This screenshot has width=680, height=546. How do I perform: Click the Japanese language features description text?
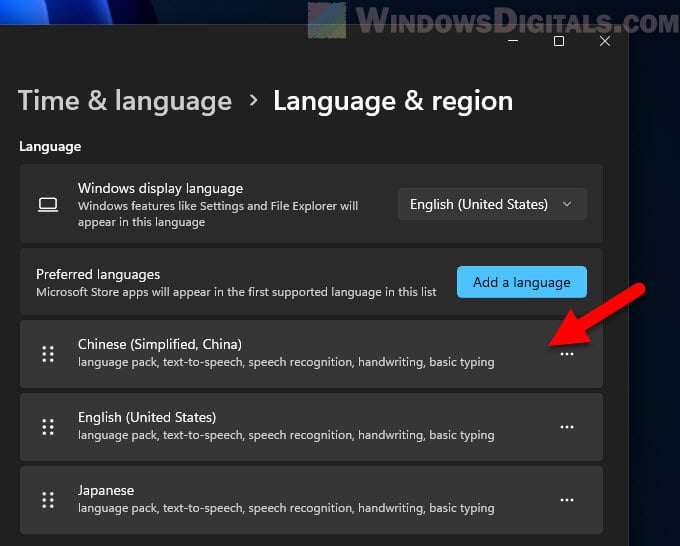[286, 508]
